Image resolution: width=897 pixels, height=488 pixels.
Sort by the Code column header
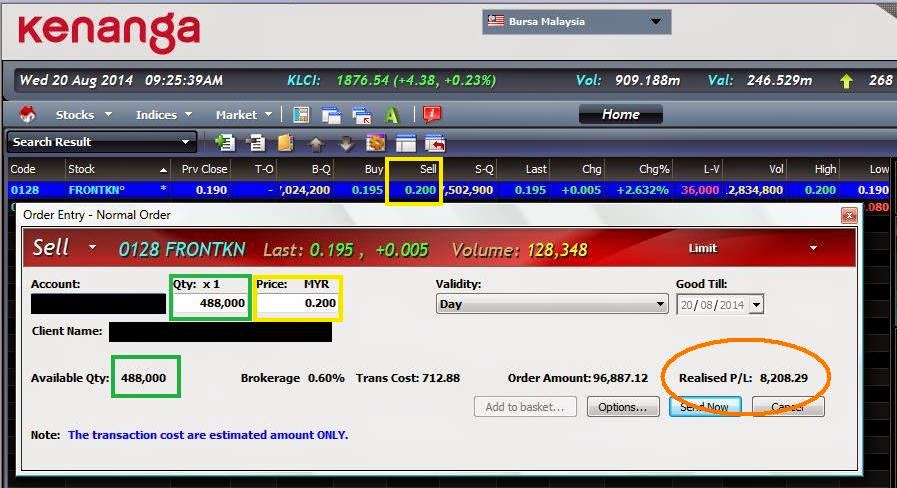(23, 169)
